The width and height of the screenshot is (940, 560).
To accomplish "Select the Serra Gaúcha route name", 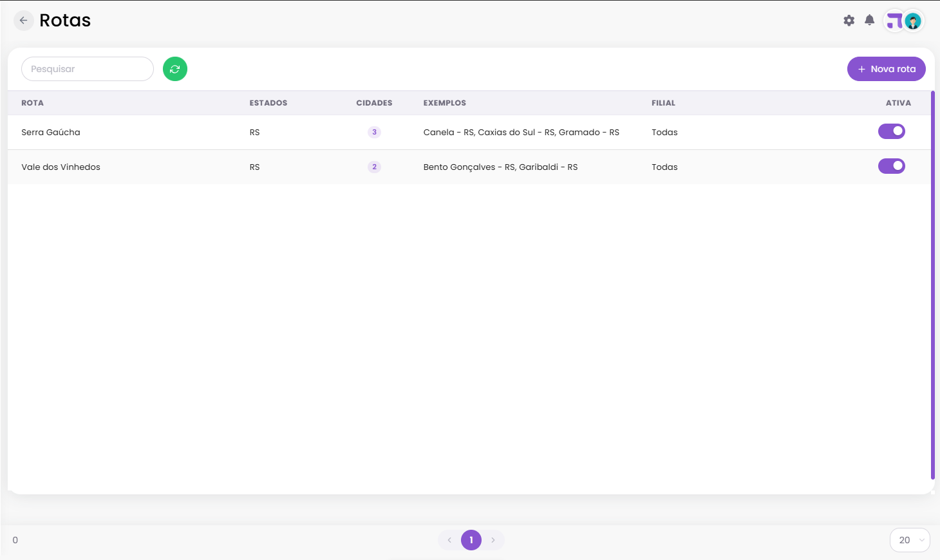I will click(x=51, y=132).
